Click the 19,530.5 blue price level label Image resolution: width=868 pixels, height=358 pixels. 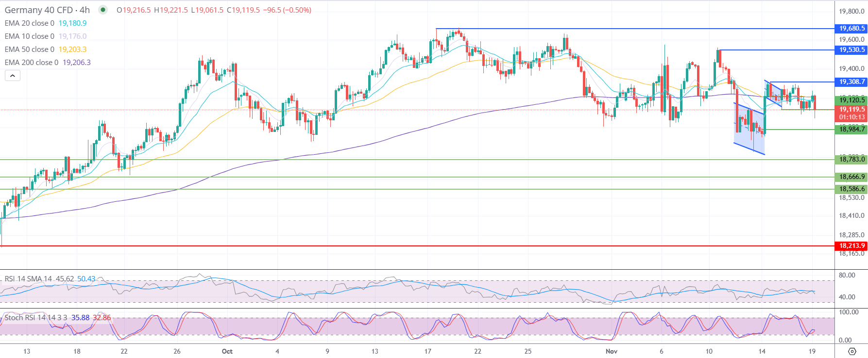[x=851, y=50]
